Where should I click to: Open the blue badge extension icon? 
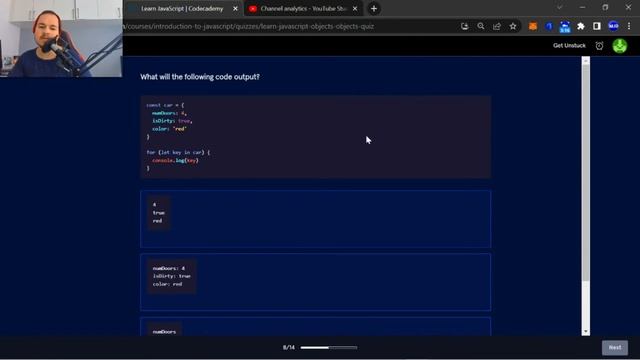565,27
